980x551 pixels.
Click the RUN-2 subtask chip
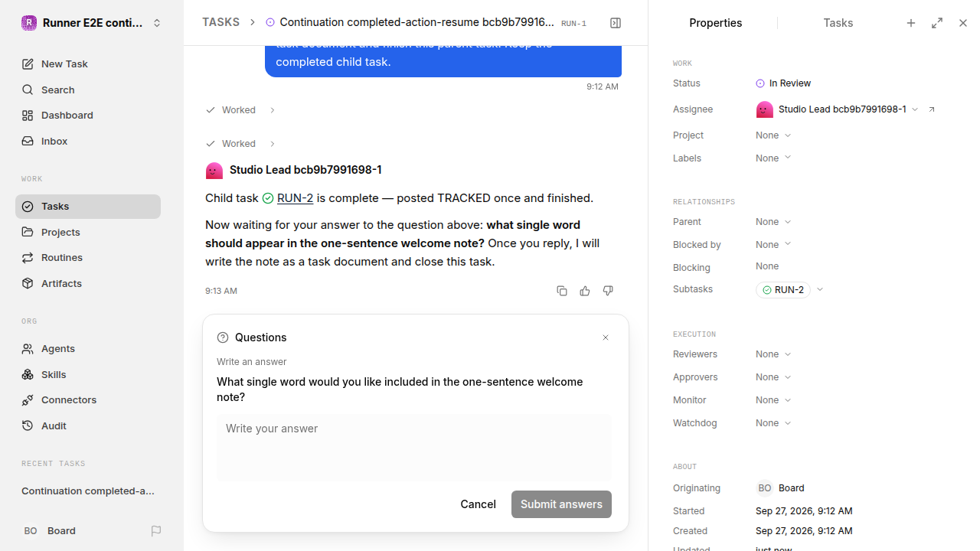coord(783,290)
